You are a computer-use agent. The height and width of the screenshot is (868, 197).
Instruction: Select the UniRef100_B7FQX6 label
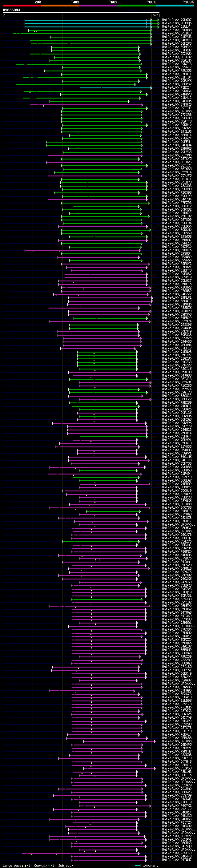click(177, 104)
